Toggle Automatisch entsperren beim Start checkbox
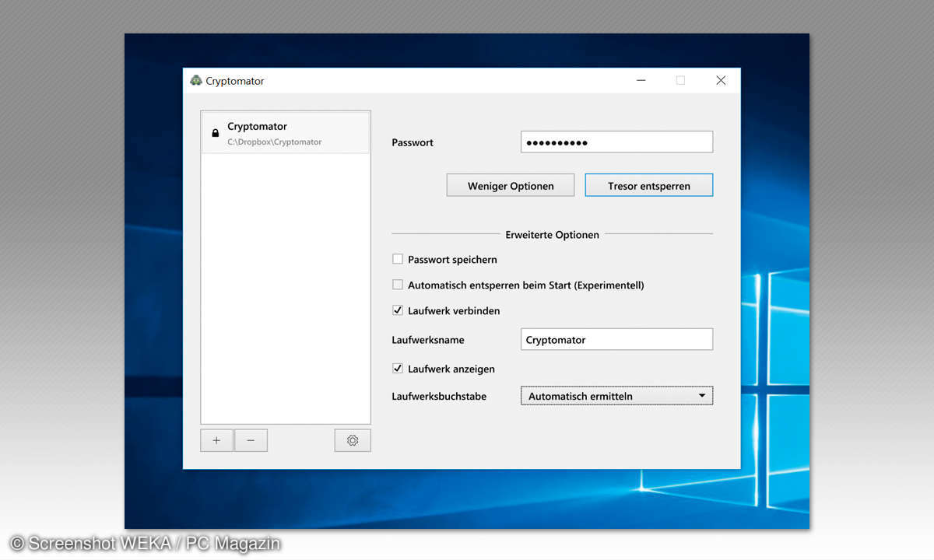This screenshot has height=560, width=934. point(398,285)
